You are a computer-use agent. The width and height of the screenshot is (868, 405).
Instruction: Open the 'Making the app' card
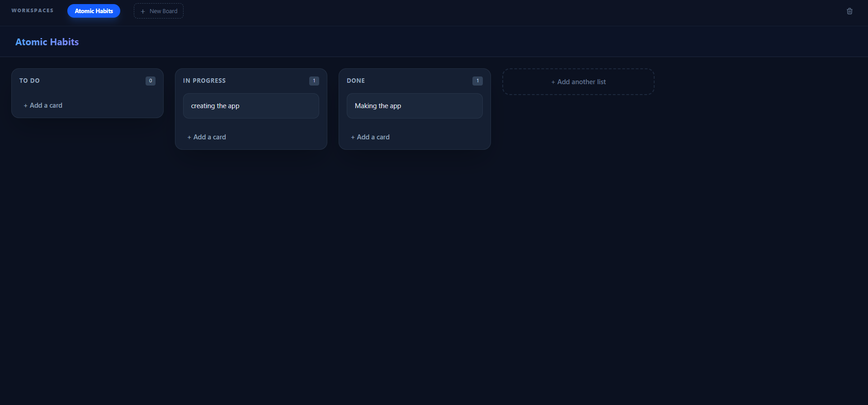pos(415,106)
